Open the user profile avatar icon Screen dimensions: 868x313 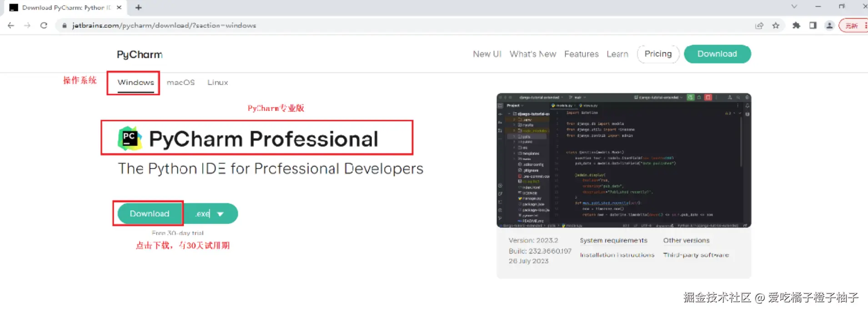point(829,25)
